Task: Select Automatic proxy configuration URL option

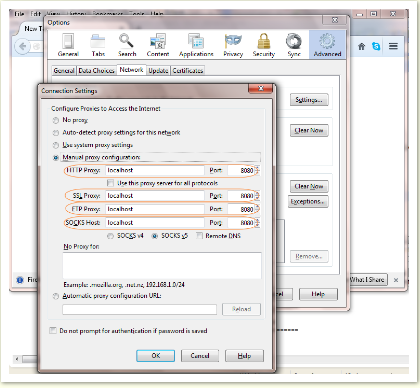Action: [x=56, y=296]
